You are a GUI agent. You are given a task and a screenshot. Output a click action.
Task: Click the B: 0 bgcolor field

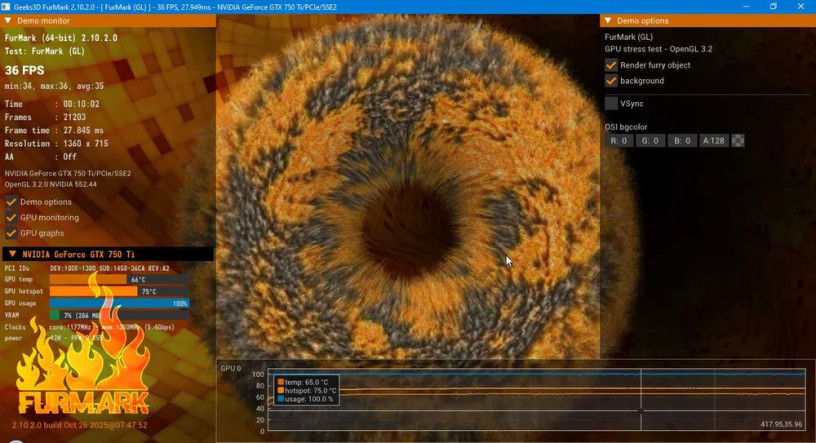(x=680, y=141)
